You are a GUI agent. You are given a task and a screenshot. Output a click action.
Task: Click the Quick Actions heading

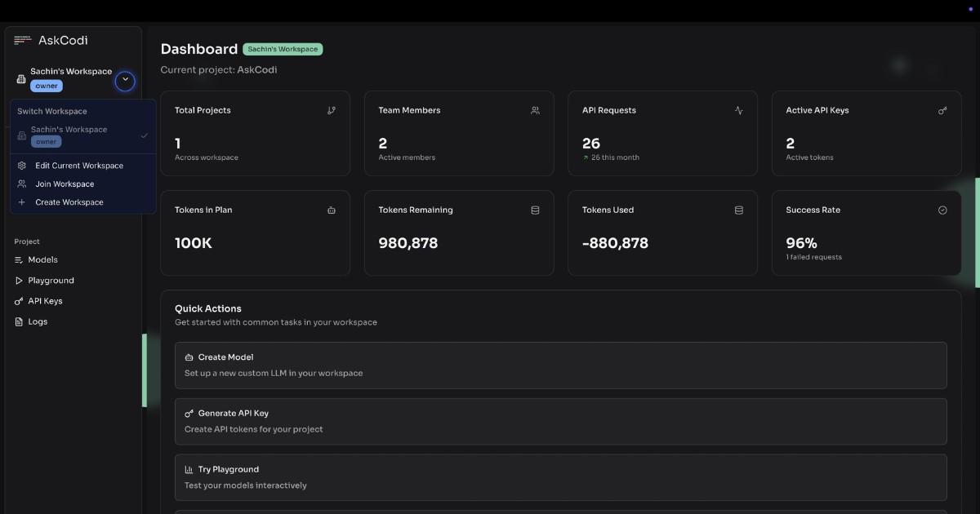(208, 308)
